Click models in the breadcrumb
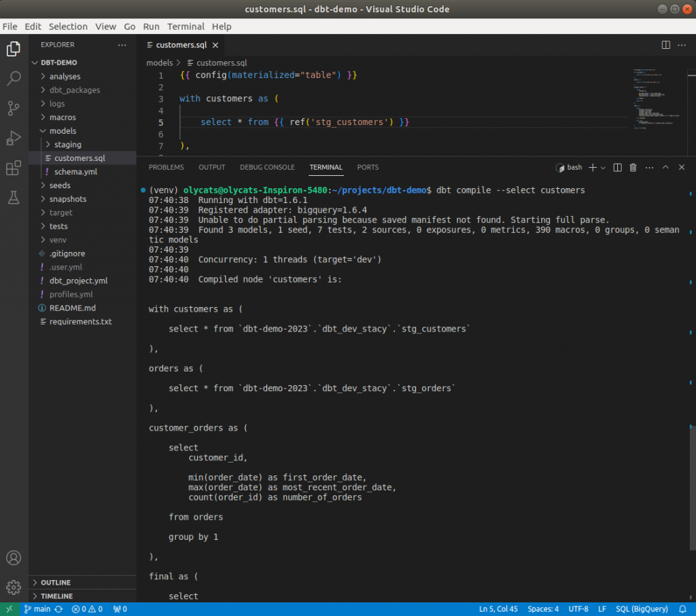 coord(159,62)
